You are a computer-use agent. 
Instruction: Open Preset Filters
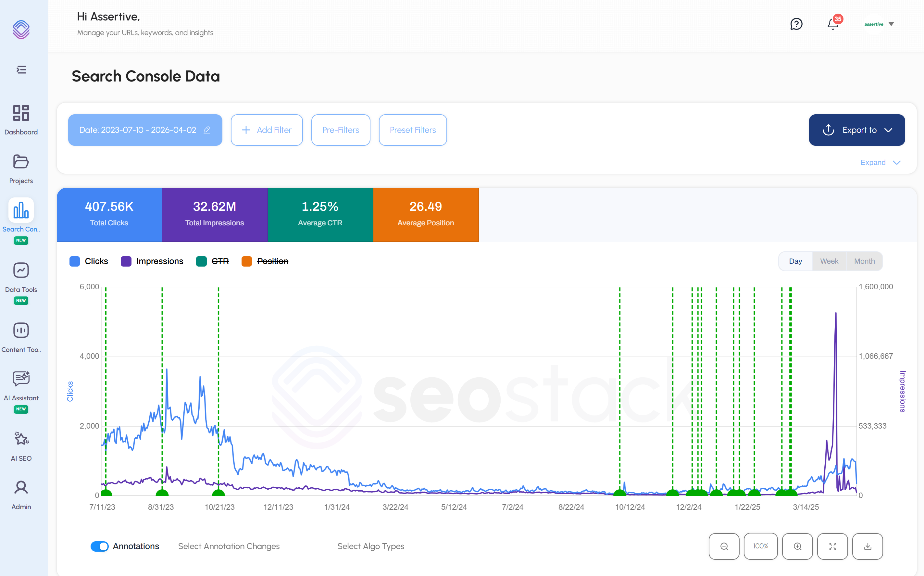click(412, 130)
